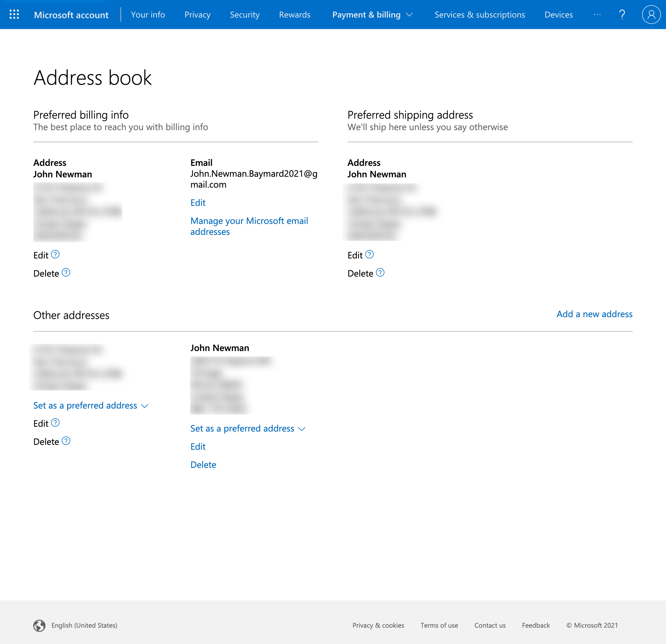Go to Services & subscriptions
Viewport: 666px width, 644px height.
click(480, 15)
